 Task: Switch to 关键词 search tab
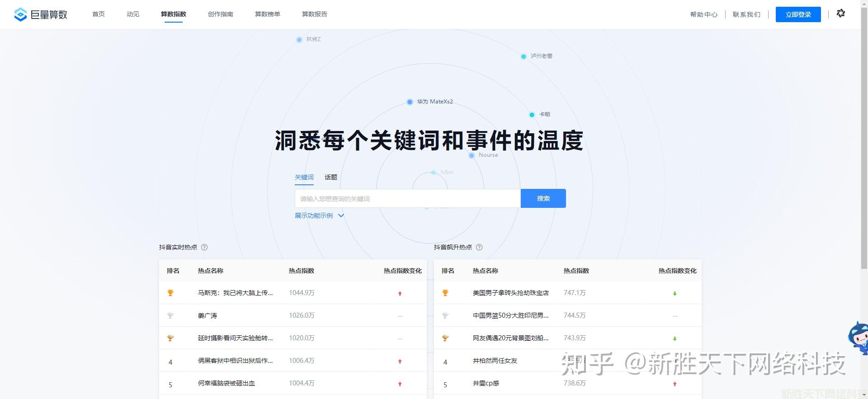click(304, 177)
